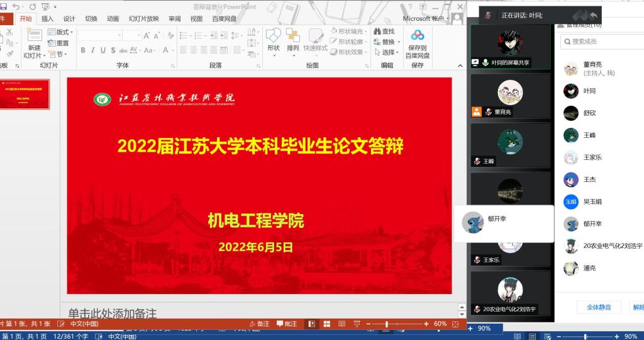Toggle Bold formatting in ribbon
The image size is (644, 340).
83,50
